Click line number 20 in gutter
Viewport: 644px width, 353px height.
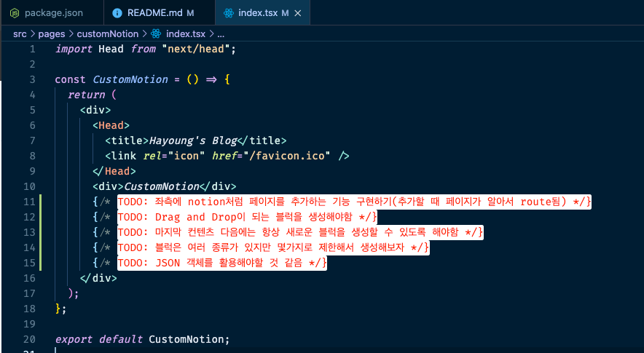29,339
